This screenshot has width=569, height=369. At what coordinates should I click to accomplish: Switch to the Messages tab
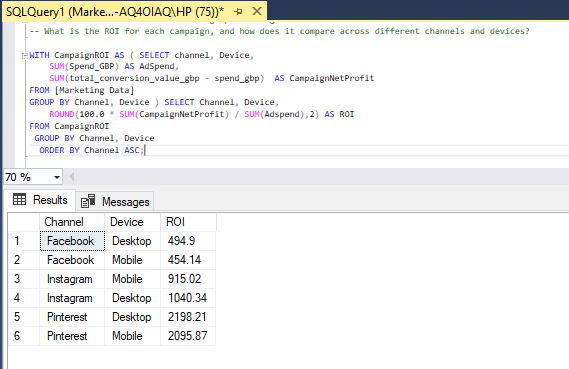pos(115,201)
